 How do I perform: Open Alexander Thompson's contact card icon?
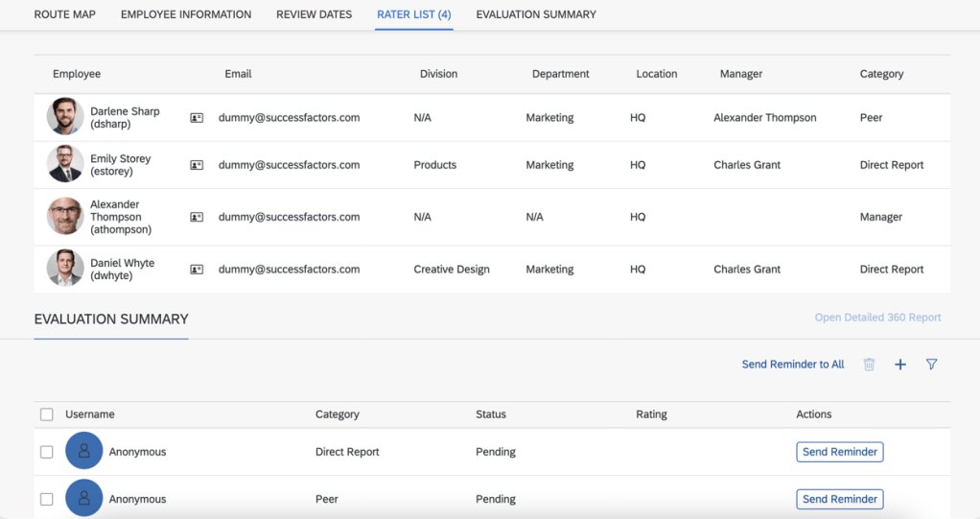click(197, 217)
